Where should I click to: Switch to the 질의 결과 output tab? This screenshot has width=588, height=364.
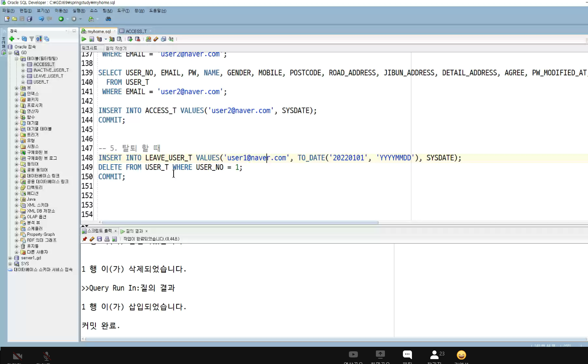click(134, 231)
